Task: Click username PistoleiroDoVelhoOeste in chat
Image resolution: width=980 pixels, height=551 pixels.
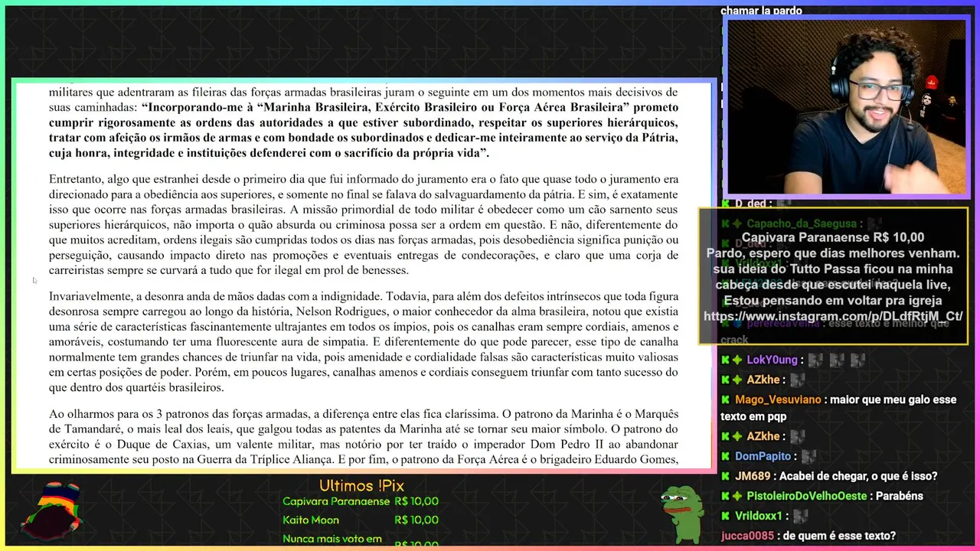Action: 806,496
